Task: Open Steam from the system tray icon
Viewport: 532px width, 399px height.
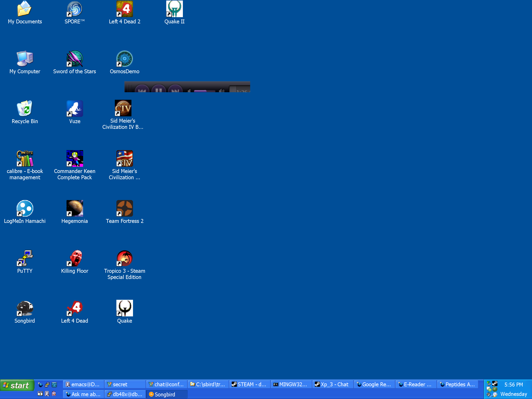Action: pos(495,383)
